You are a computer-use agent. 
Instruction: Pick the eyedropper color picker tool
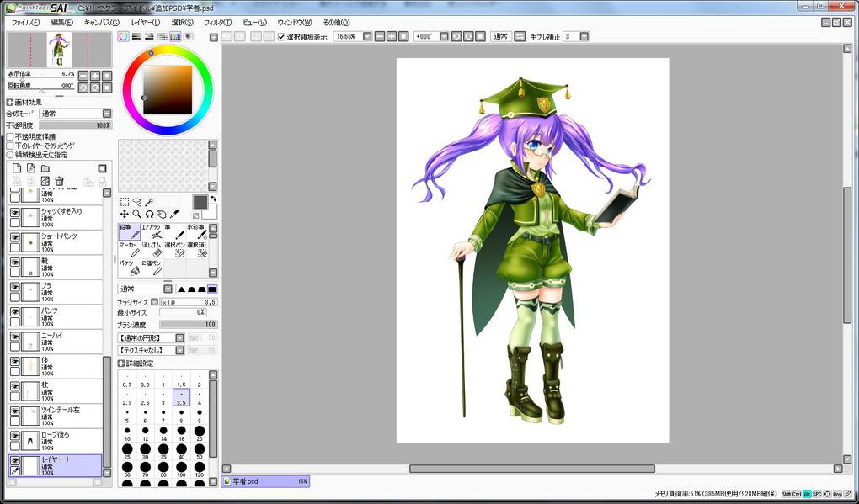tap(174, 214)
